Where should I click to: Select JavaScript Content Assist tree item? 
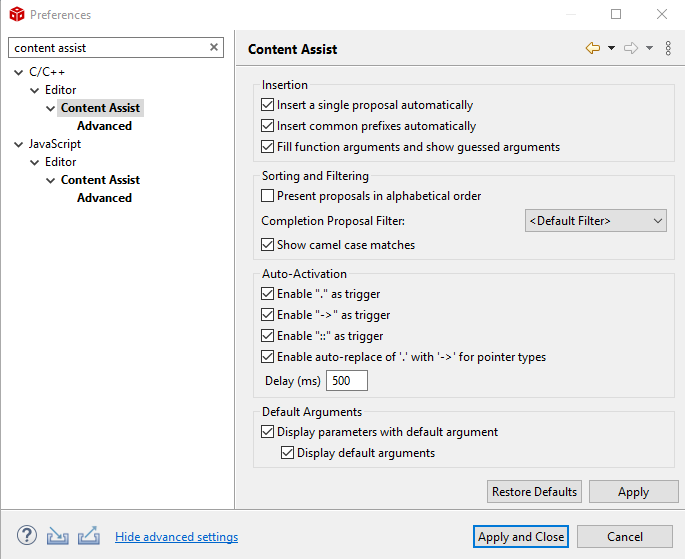coord(100,180)
